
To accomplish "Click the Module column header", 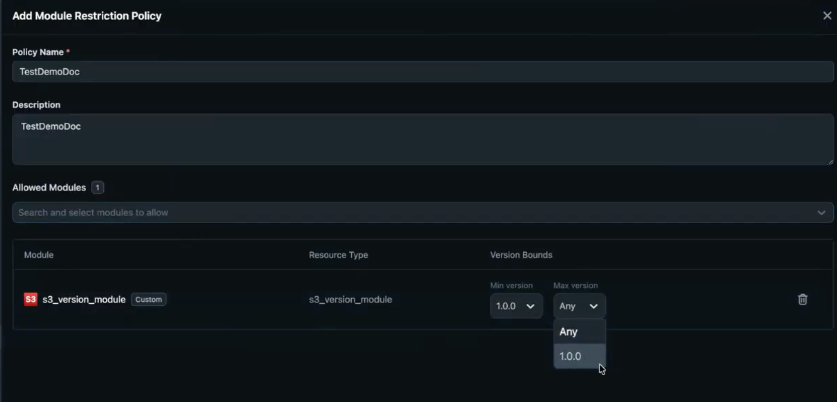I will [38, 255].
